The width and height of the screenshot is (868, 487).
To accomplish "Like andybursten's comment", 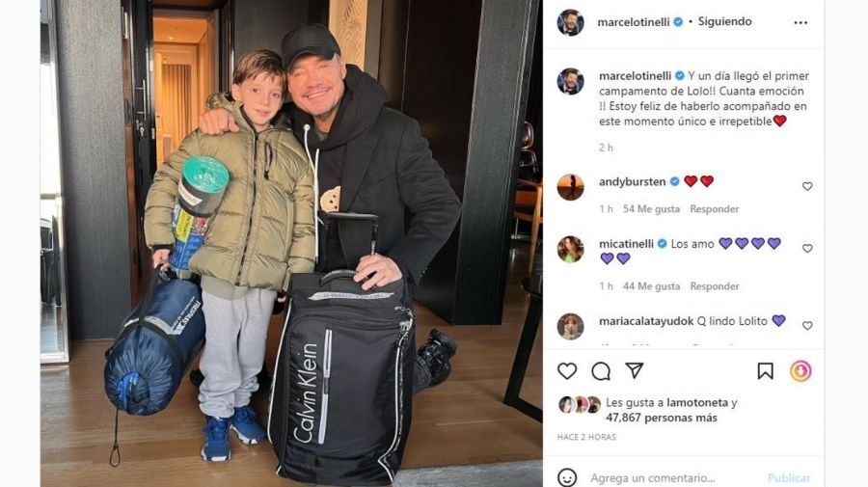I will [x=807, y=186].
